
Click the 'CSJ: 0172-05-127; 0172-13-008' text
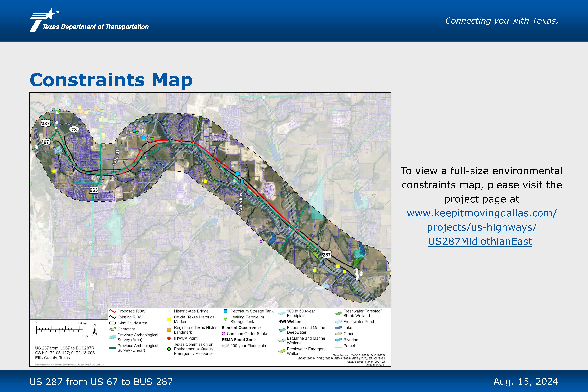(65, 353)
